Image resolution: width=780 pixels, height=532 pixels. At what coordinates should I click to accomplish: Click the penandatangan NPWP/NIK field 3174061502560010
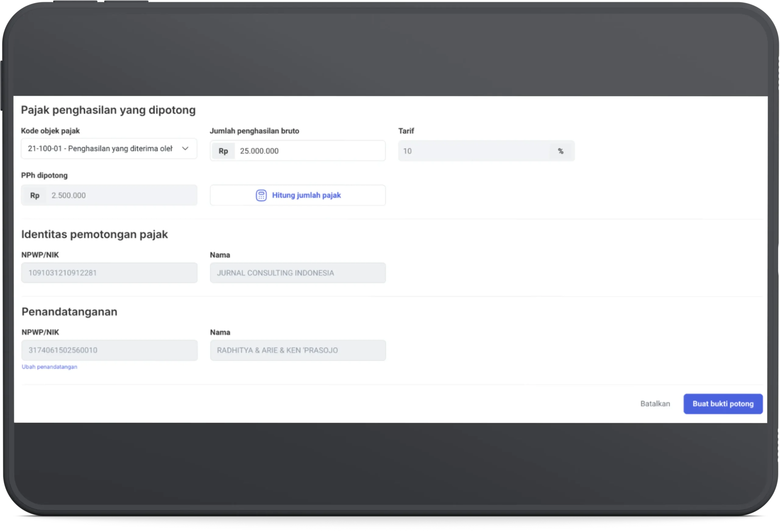(x=109, y=350)
